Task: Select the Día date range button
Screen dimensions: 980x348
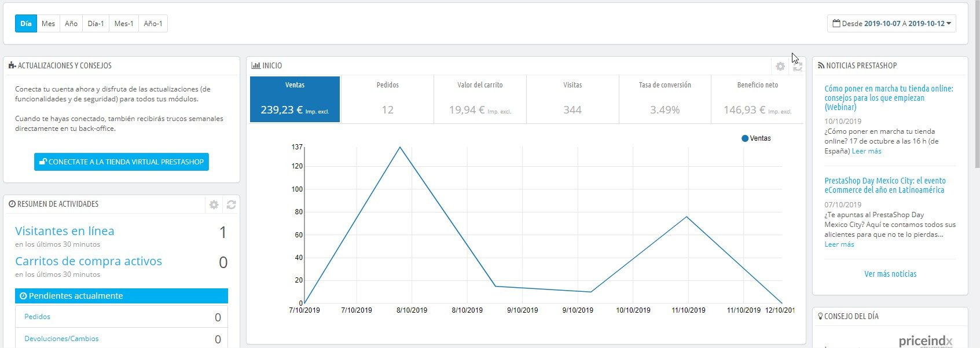Action: click(x=26, y=24)
